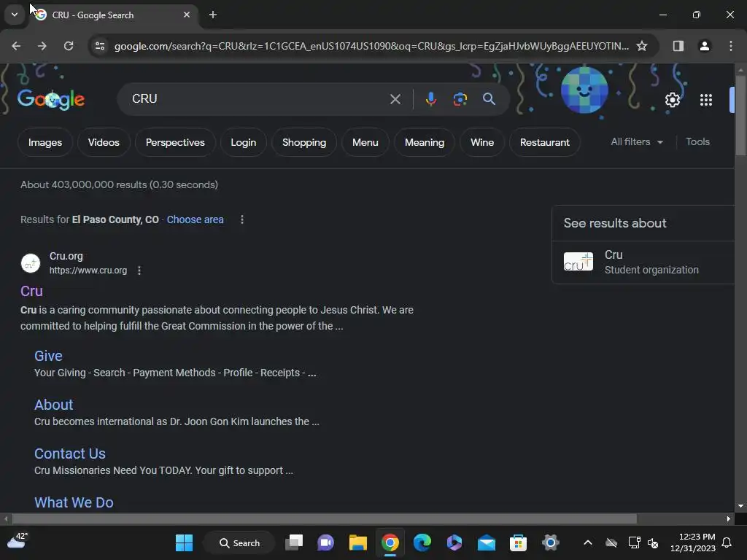Open the Give sitelink
The image size is (747, 560).
click(48, 356)
